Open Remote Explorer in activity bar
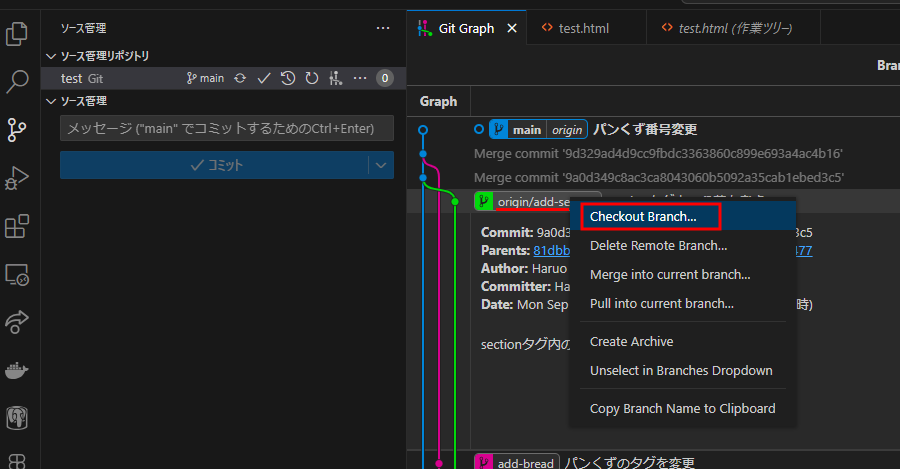 (17, 274)
